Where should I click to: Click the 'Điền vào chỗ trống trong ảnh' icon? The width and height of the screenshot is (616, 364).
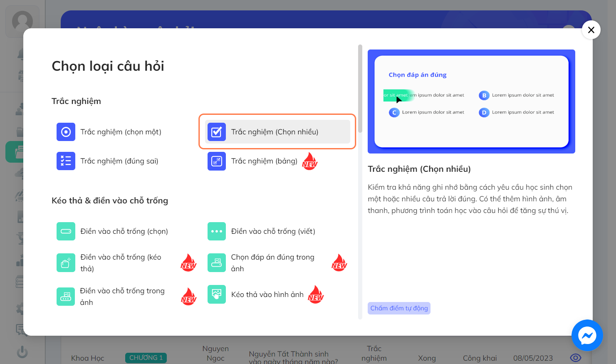(x=66, y=297)
